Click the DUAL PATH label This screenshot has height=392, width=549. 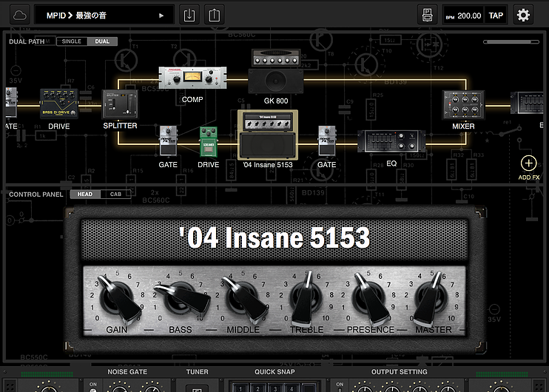coord(27,41)
